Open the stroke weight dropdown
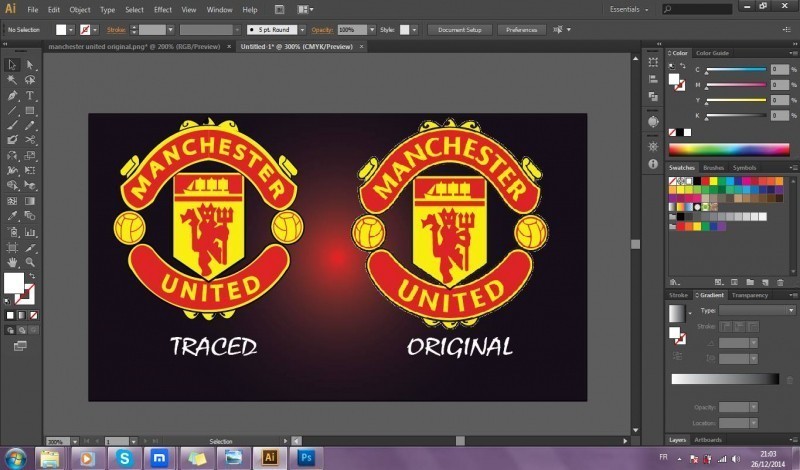800x470 pixels. click(x=170, y=30)
